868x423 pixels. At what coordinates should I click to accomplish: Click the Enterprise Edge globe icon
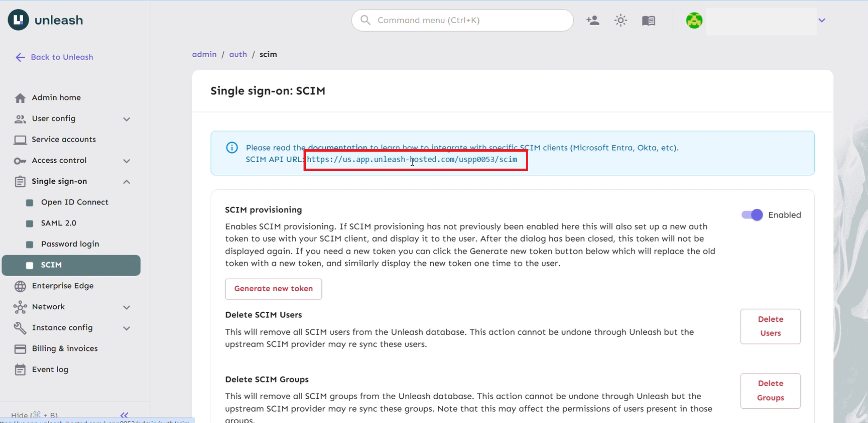pyautogui.click(x=20, y=286)
